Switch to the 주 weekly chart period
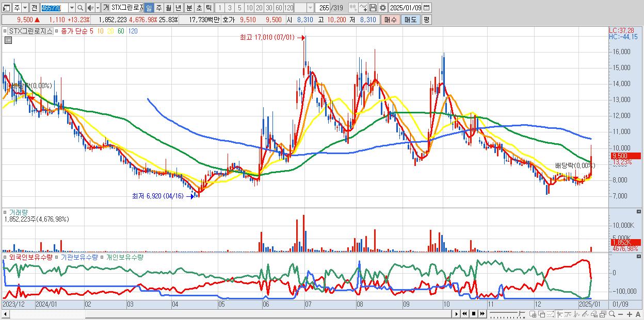Screen dimensions: 644x320 point(158,8)
